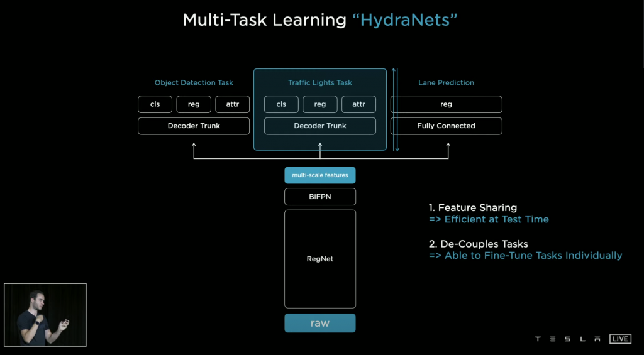Click the LIVE badge in the corner
Image resolution: width=644 pixels, height=355 pixels.
[x=620, y=339]
